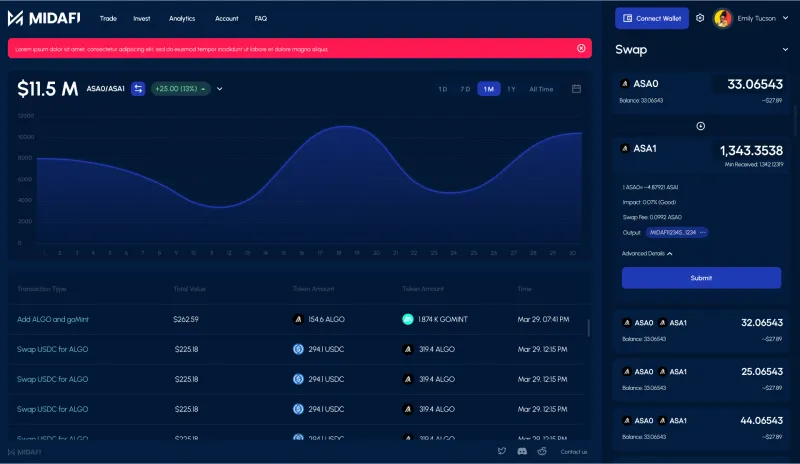Open the settings gear icon
Image resolution: width=800 pixels, height=464 pixels.
tap(700, 18)
